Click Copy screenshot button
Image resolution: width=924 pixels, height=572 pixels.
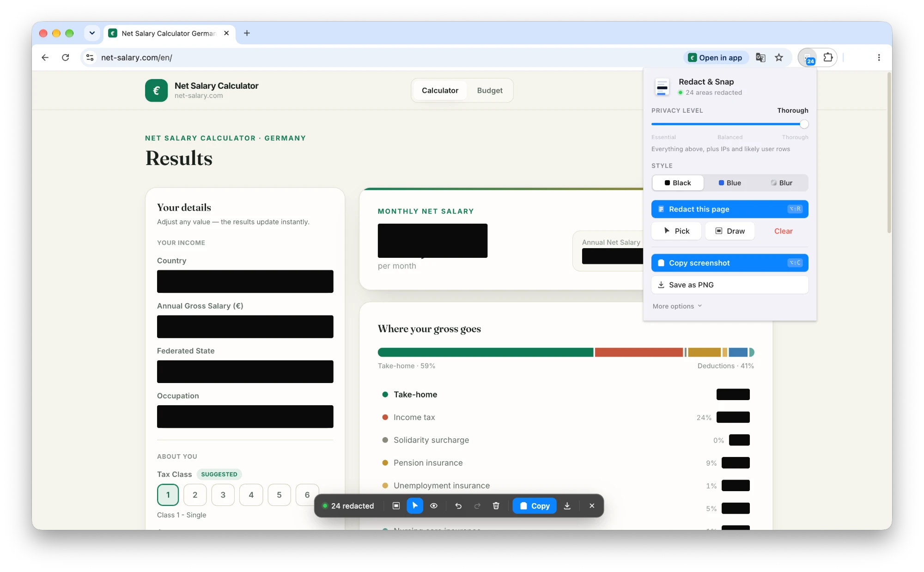point(729,262)
